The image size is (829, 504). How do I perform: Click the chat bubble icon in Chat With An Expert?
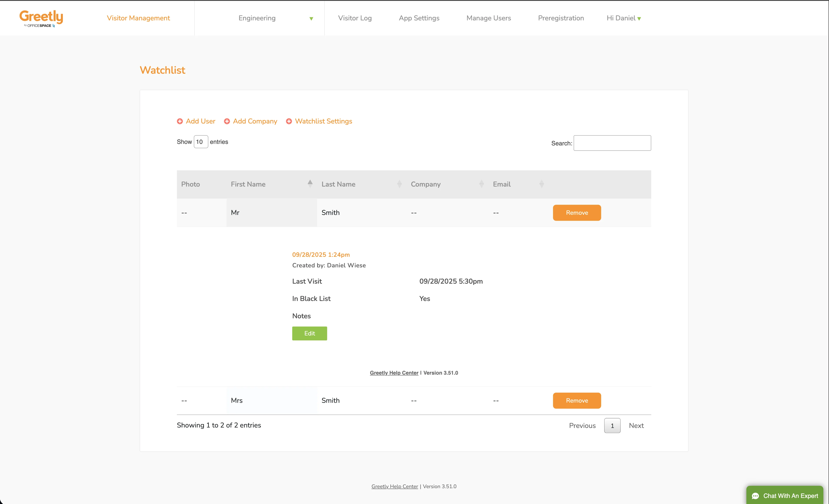pos(755,496)
